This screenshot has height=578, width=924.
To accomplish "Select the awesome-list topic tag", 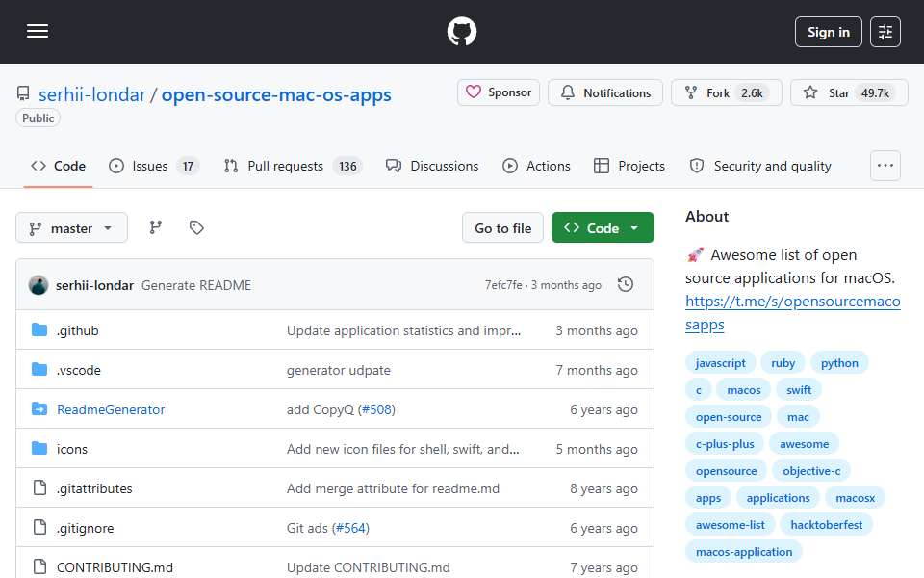I will [731, 525].
